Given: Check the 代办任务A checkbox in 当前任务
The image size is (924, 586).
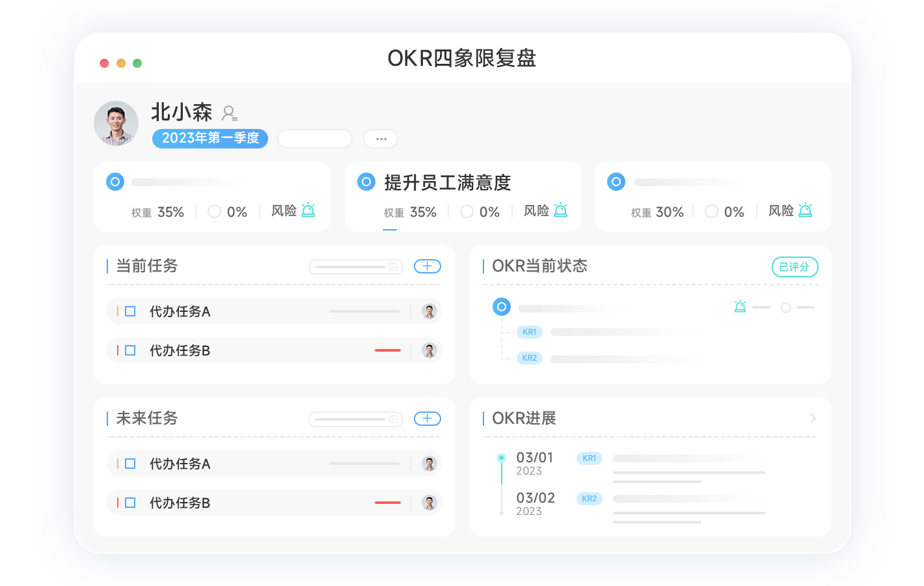Looking at the screenshot, I should pos(130,311).
